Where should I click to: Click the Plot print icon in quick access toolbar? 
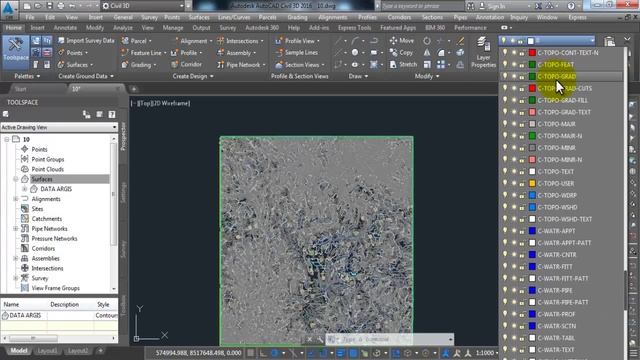click(x=60, y=6)
